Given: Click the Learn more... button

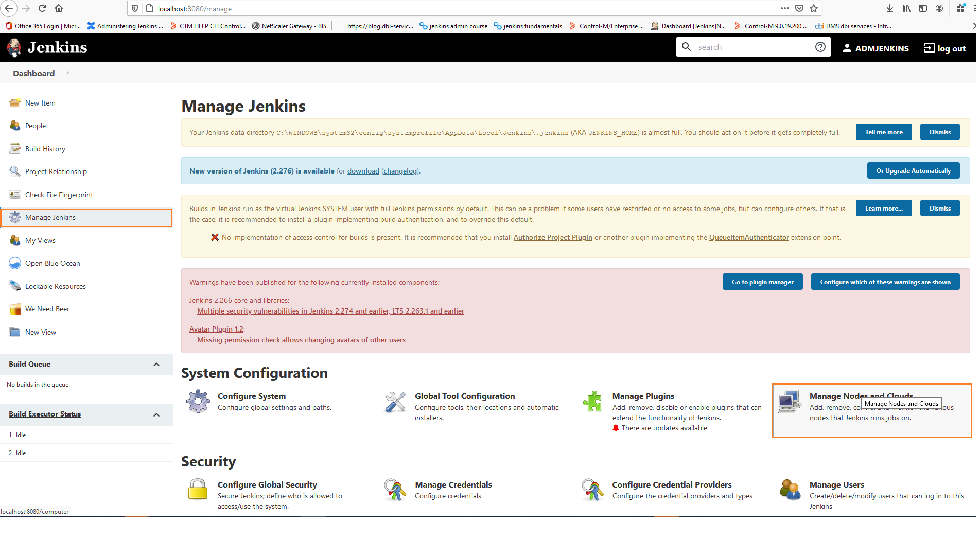Looking at the screenshot, I should click(884, 209).
